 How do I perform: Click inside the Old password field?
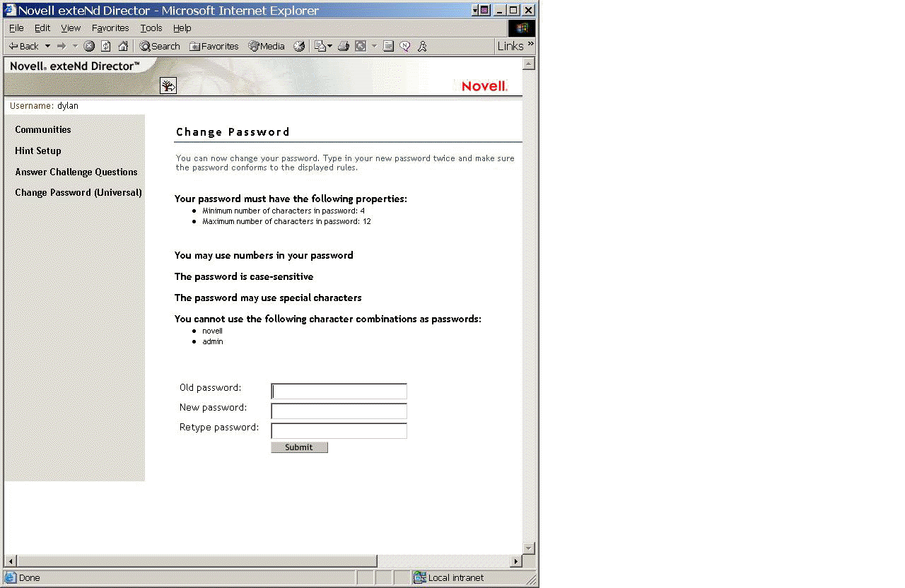pyautogui.click(x=338, y=391)
